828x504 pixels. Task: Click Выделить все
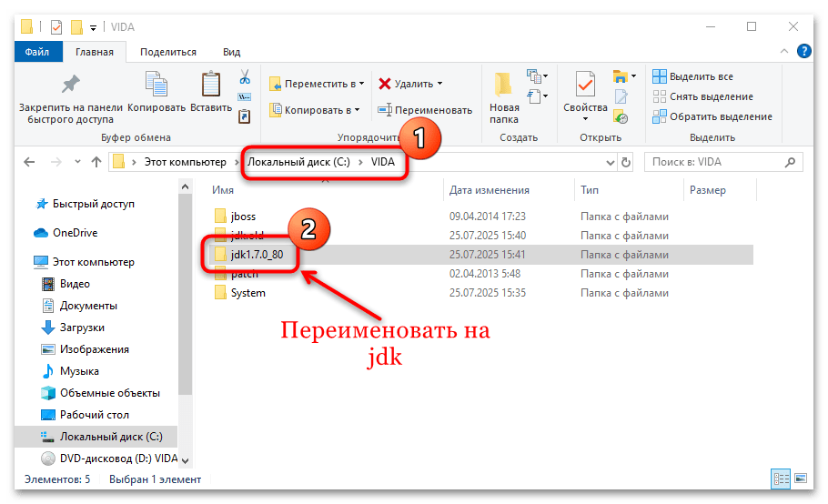click(x=693, y=76)
